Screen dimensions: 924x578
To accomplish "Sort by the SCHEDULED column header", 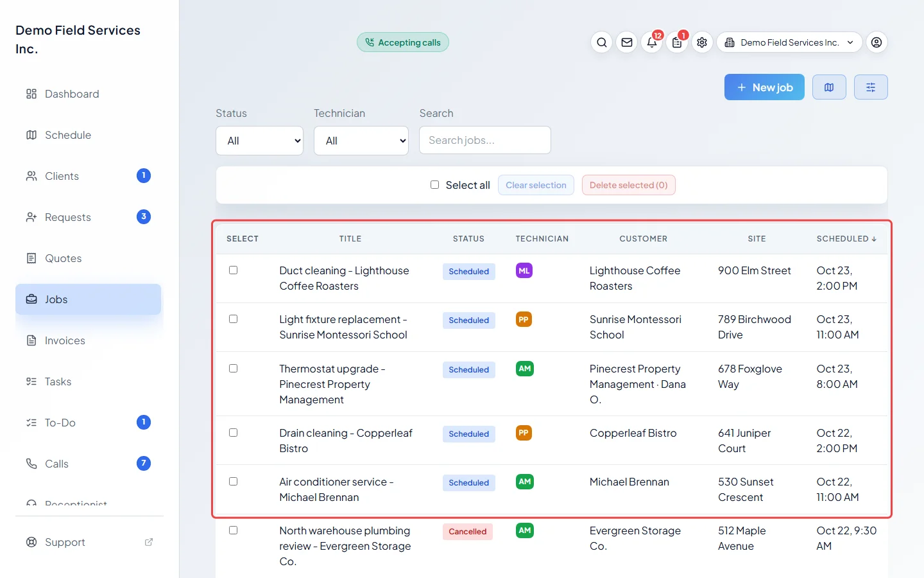I will click(846, 239).
